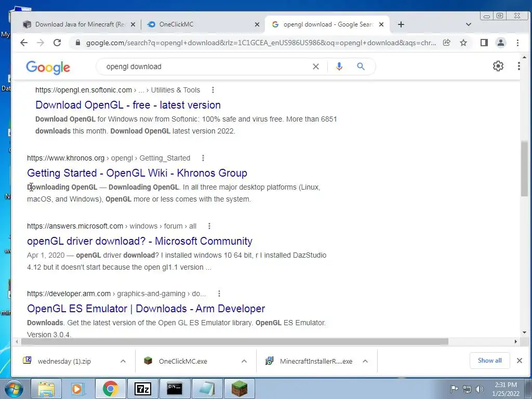532x399 pixels.
Task: Expand options for OneClickMC.exe download
Action: click(244, 362)
